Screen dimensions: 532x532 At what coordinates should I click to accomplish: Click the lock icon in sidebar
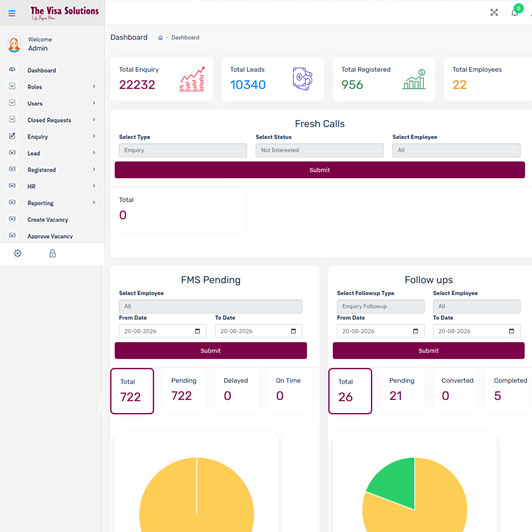coord(52,253)
